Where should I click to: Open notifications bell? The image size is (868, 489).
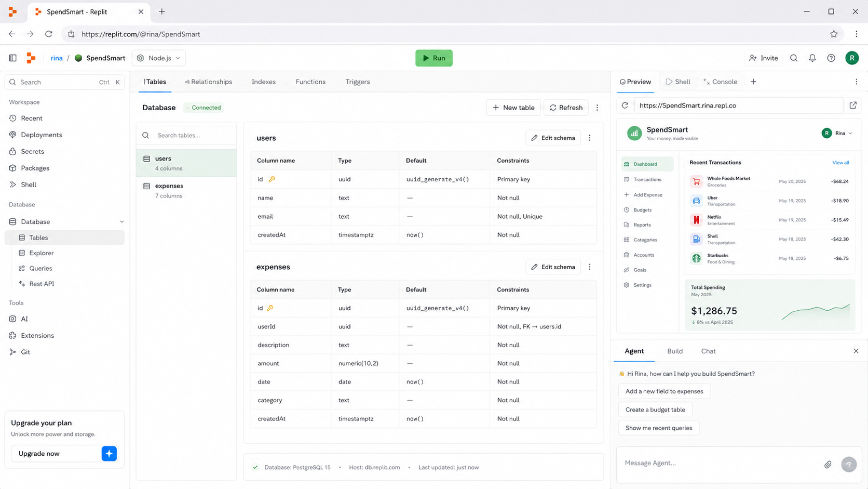pyautogui.click(x=812, y=58)
